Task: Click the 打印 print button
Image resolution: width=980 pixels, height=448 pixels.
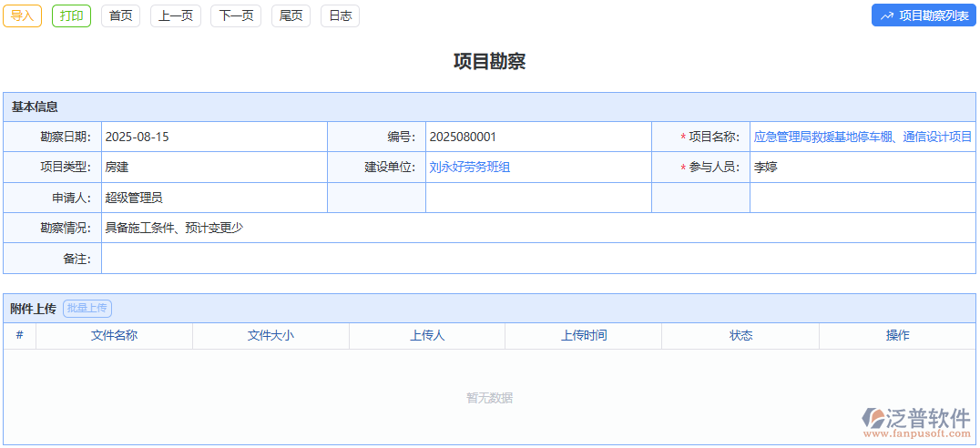Action: click(x=71, y=15)
